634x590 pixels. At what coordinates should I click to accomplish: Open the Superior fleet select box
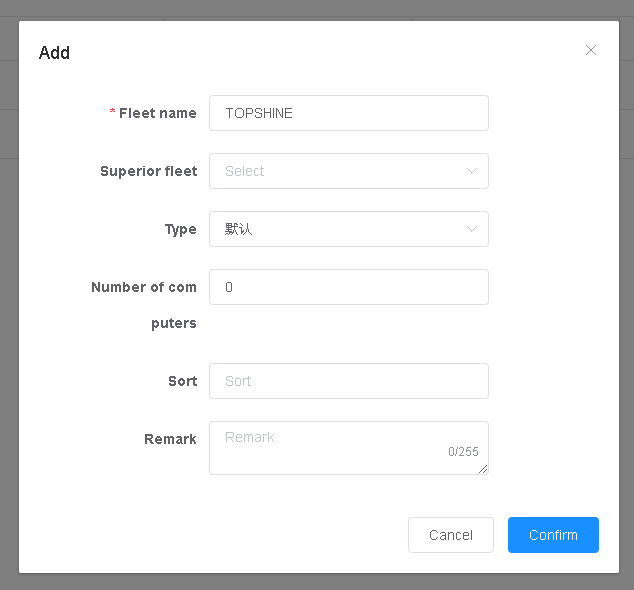[x=338, y=171]
